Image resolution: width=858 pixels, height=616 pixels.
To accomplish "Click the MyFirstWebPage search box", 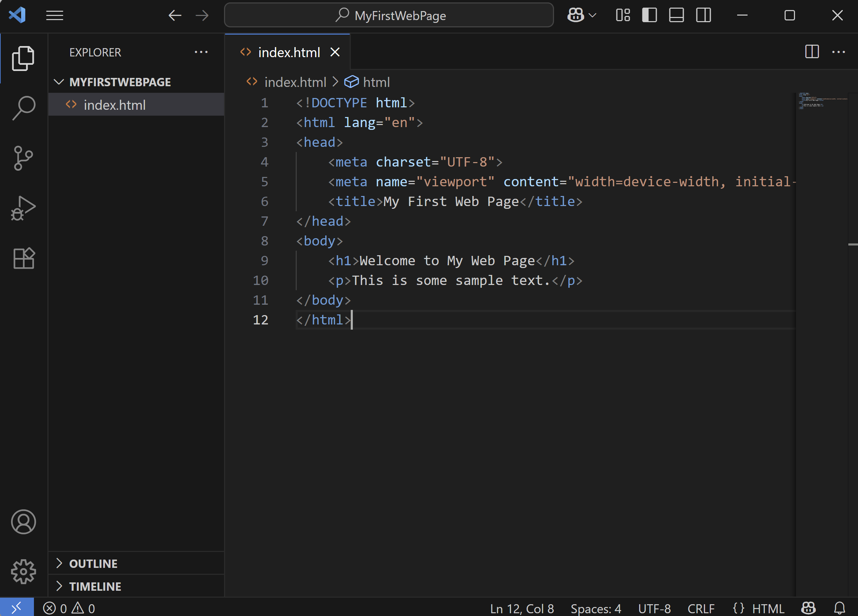I will click(389, 16).
